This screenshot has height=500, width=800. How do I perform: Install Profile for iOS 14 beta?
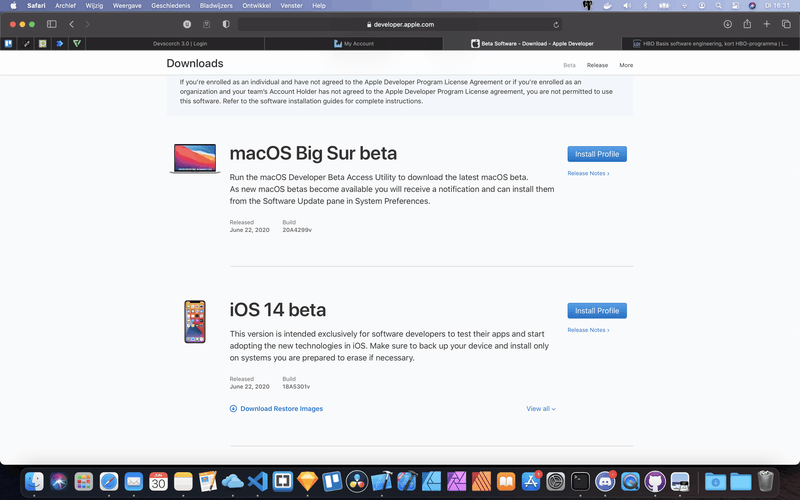[597, 311]
